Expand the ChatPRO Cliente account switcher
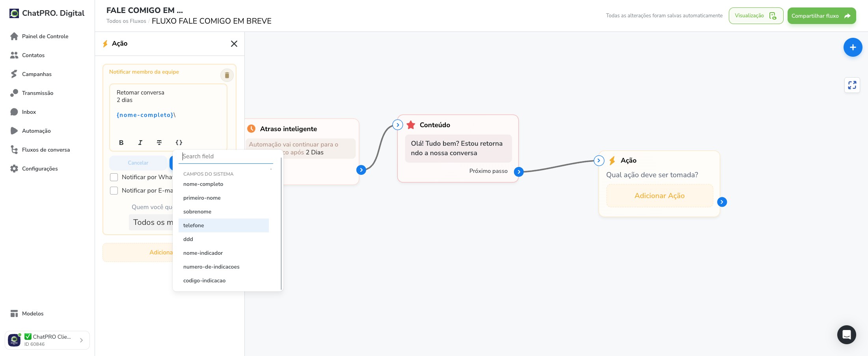Screen dimensions: 868x356 pyautogui.click(x=47, y=340)
